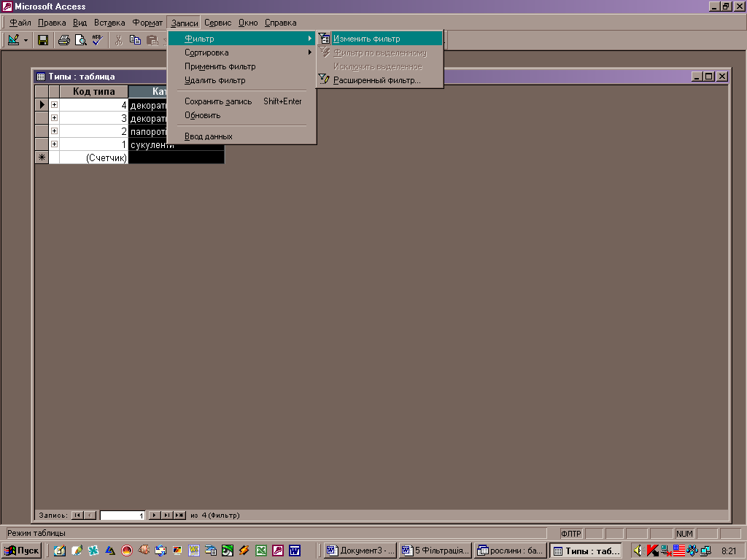Open the Окно menu
Screen dimensions: 747x560
[248, 23]
